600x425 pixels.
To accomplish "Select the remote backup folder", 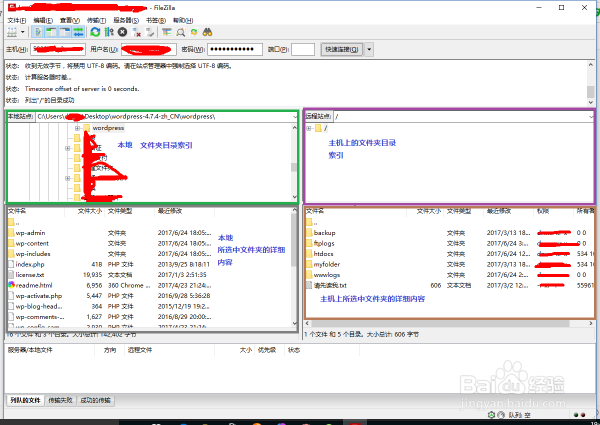I will click(324, 233).
